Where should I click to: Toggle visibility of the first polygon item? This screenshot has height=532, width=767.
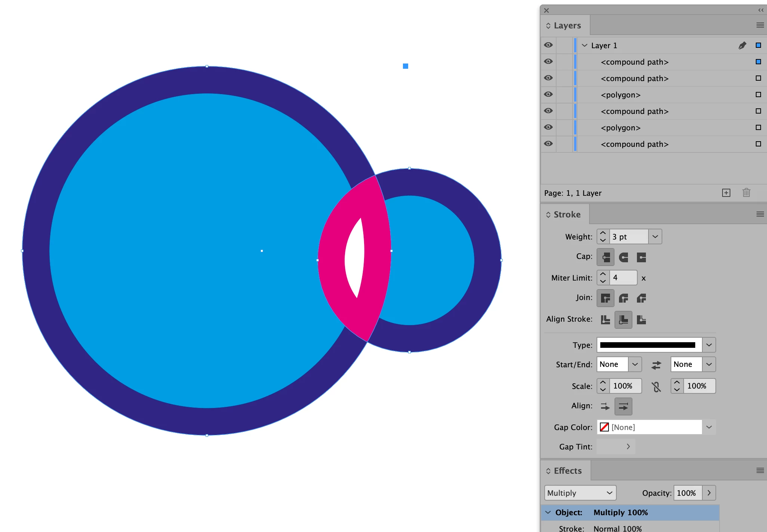(x=548, y=95)
